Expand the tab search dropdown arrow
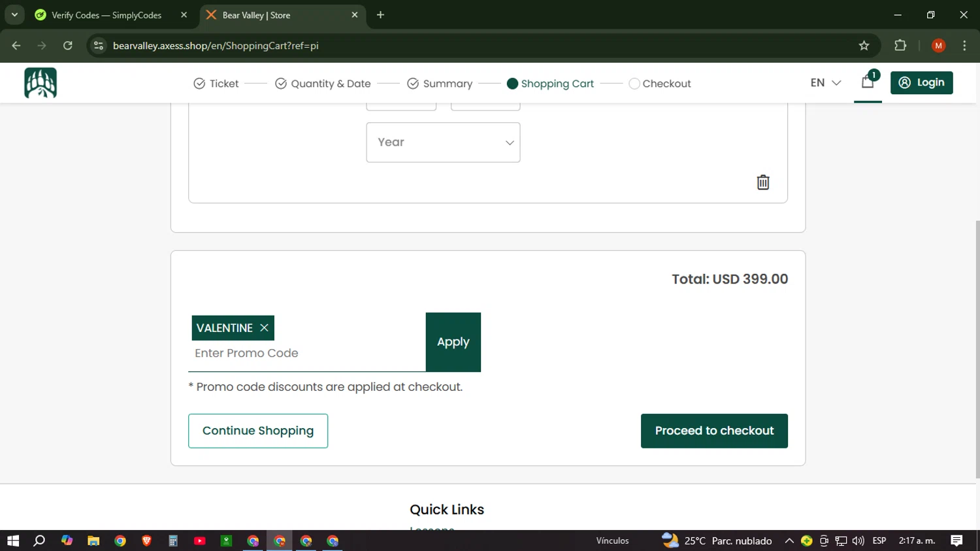 [14, 15]
